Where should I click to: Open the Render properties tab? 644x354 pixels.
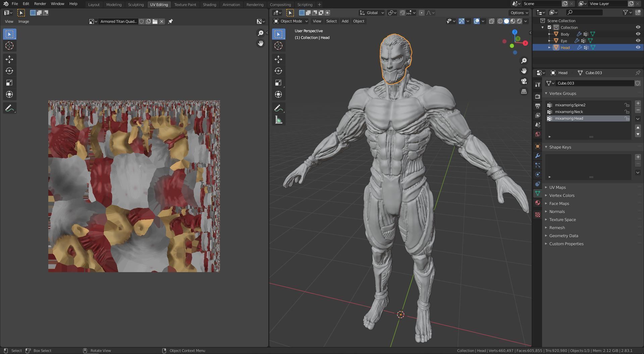(538, 97)
